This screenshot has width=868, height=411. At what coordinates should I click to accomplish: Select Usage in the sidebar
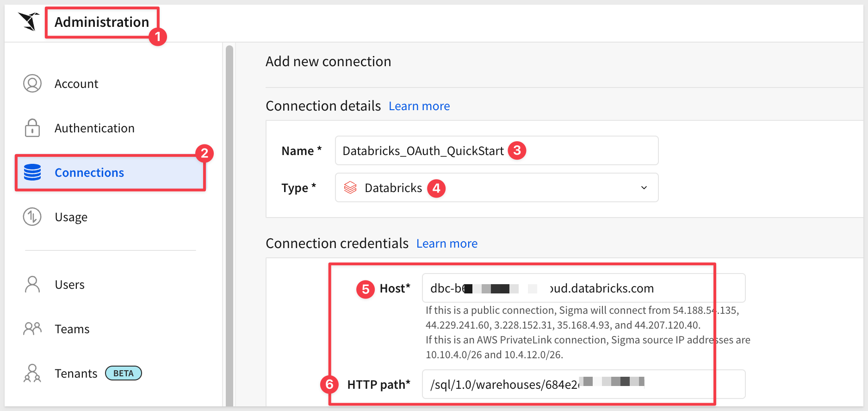pyautogui.click(x=71, y=217)
